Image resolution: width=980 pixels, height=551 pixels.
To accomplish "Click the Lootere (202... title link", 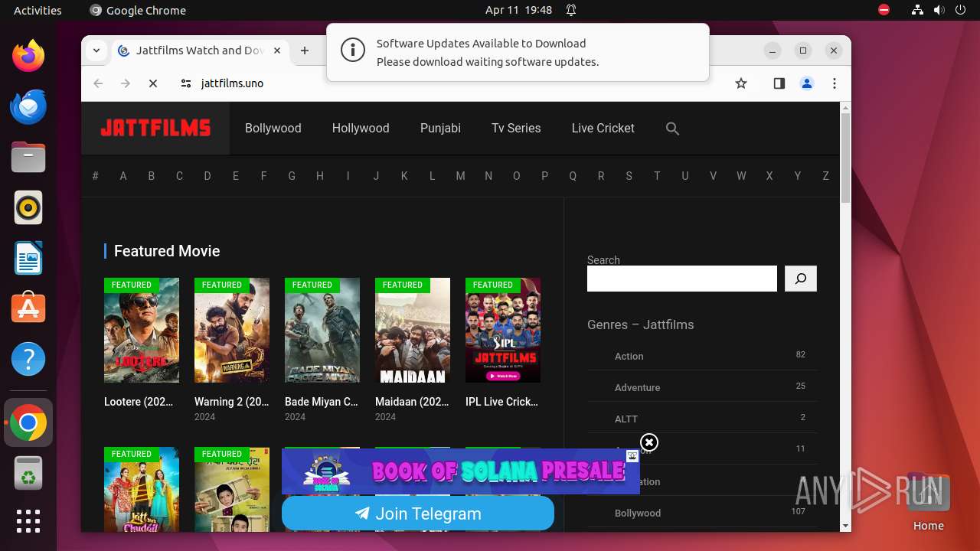I will click(x=139, y=402).
